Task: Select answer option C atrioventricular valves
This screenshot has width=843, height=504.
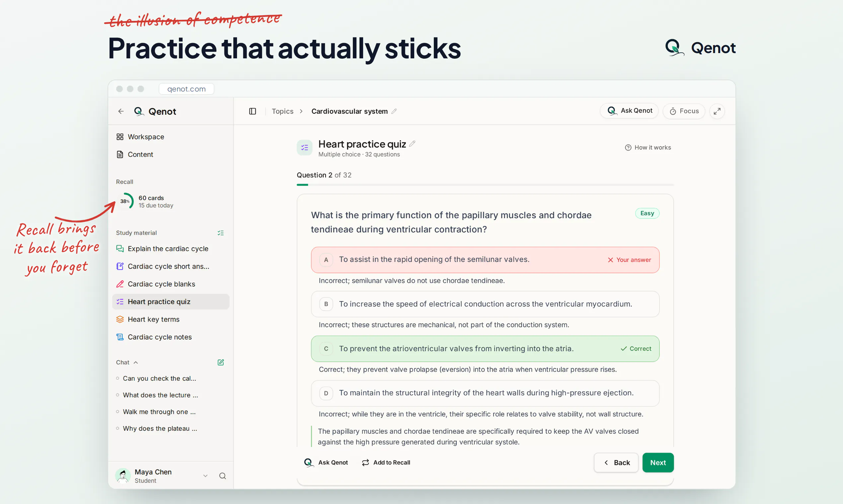Action: pos(485,349)
